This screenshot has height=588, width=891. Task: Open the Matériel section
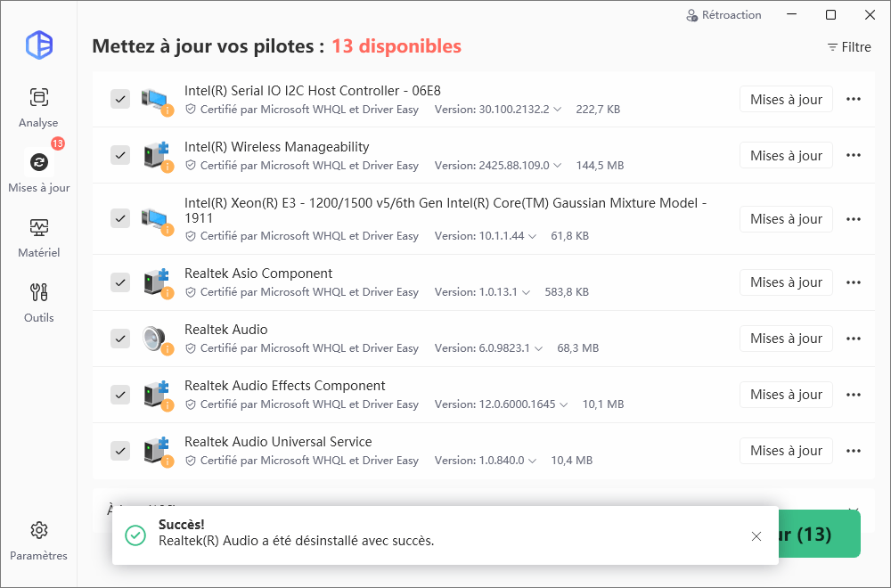pyautogui.click(x=38, y=238)
